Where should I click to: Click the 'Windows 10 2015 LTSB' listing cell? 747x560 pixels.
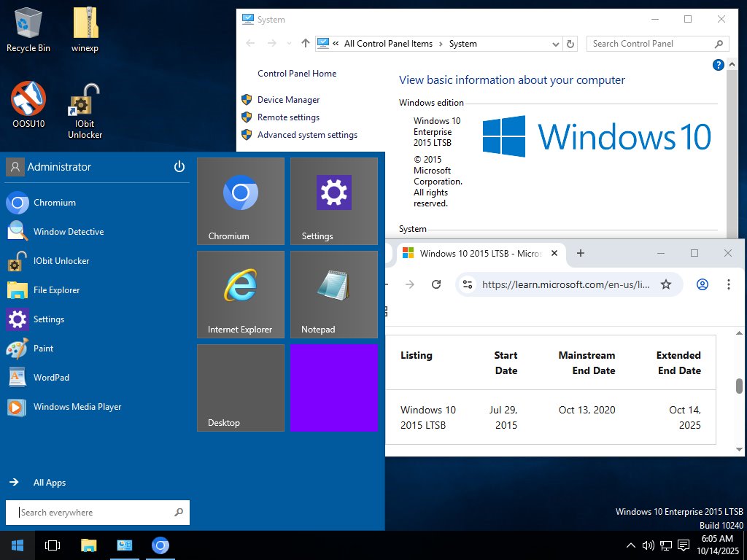pos(427,418)
